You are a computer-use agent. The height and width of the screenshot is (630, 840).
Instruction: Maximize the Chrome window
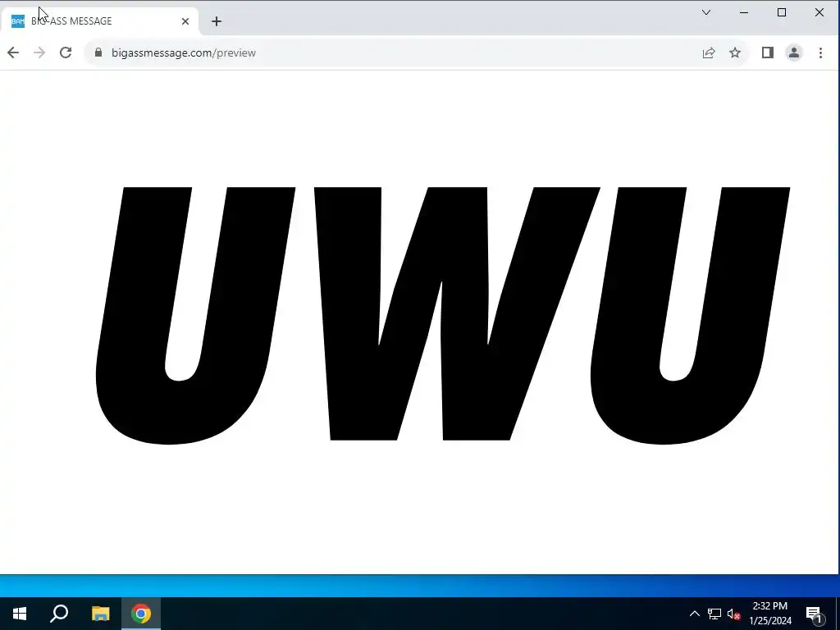tap(782, 12)
